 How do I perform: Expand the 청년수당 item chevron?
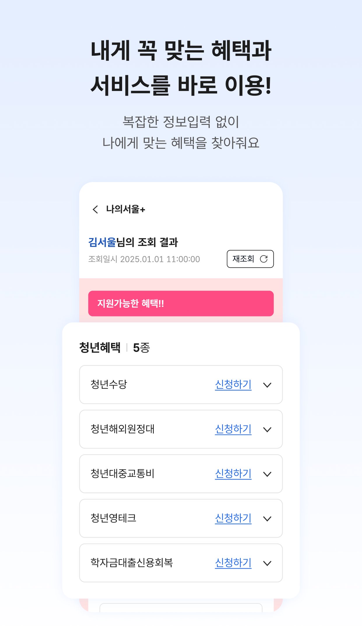pos(267,385)
